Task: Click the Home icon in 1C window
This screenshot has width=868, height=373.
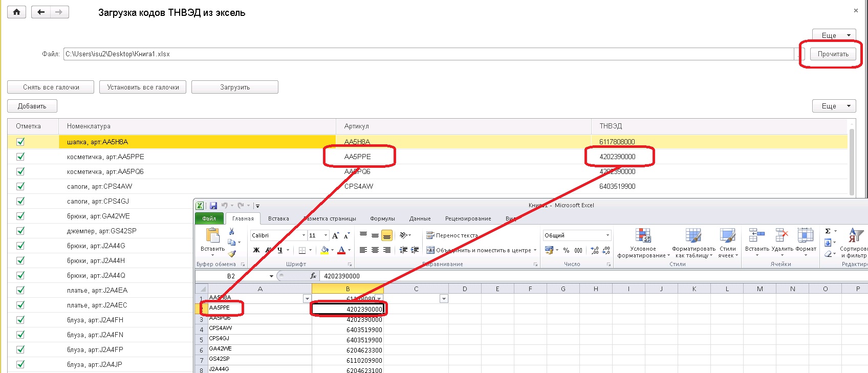Action: (16, 12)
